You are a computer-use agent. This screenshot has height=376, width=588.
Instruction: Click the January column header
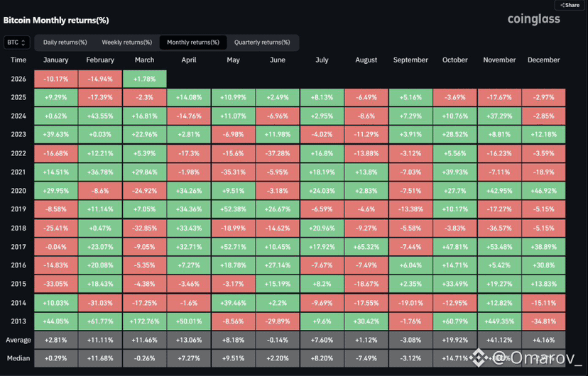(x=56, y=60)
